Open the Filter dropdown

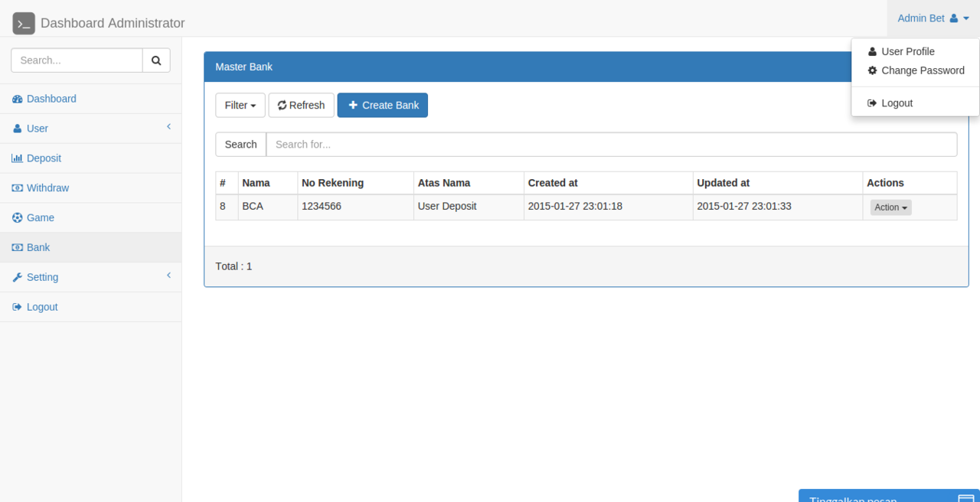(240, 106)
